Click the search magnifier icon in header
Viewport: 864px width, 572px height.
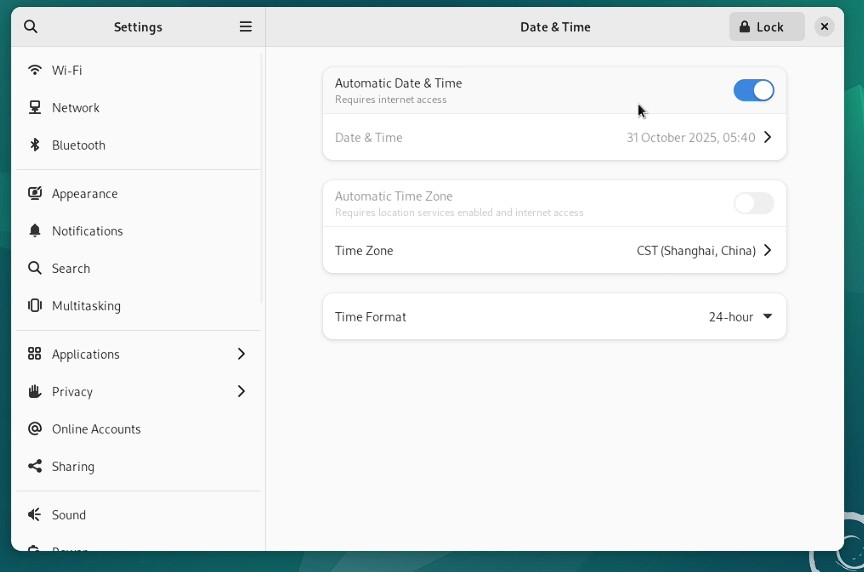point(31,27)
